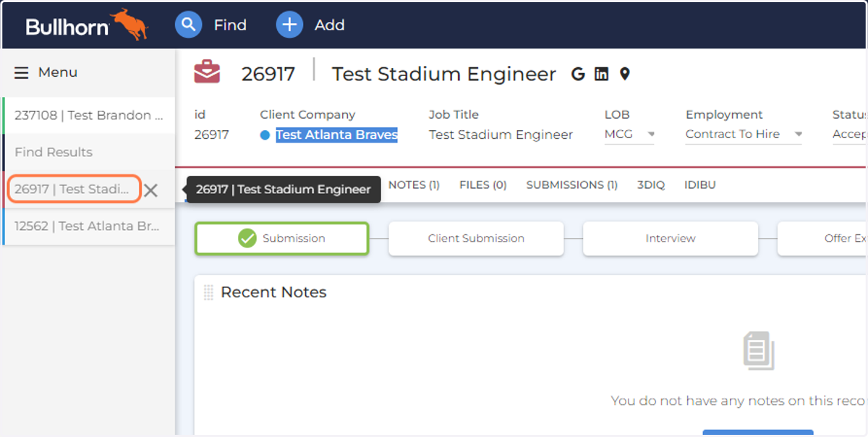Viewport: 868px width, 437px height.
Task: Click the drag handle beside Recent Notes
Action: click(208, 292)
